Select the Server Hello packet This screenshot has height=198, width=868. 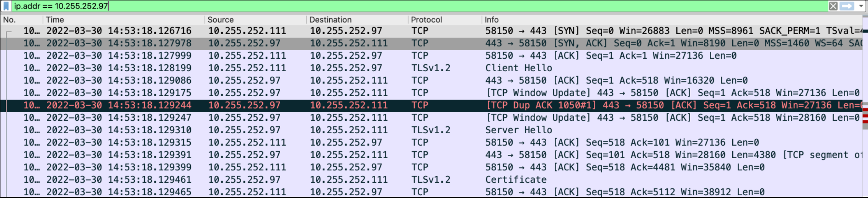(431, 130)
